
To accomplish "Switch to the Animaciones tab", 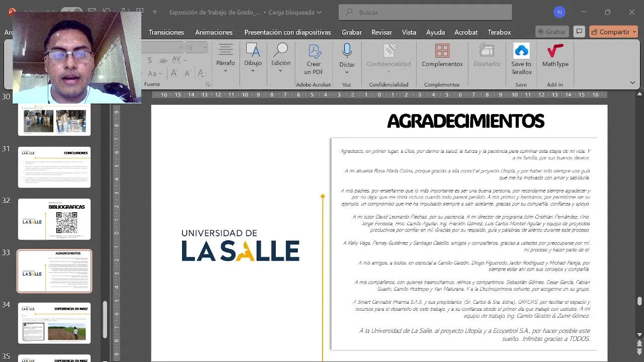I will tap(214, 32).
